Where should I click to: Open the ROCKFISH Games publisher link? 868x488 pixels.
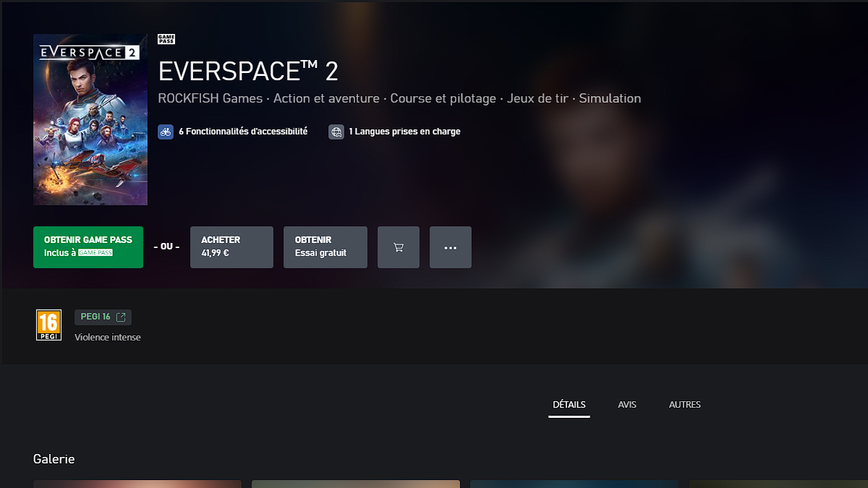(210, 98)
